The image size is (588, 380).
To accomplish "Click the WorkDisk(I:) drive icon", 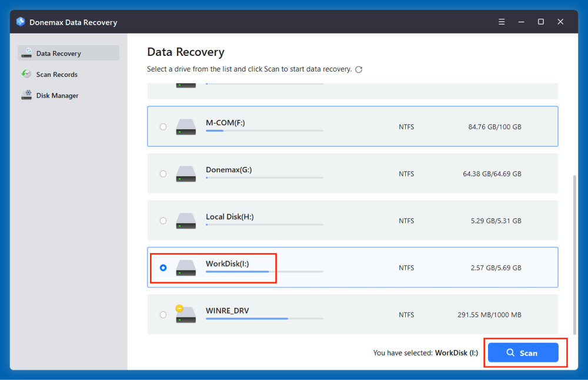I will click(x=186, y=267).
